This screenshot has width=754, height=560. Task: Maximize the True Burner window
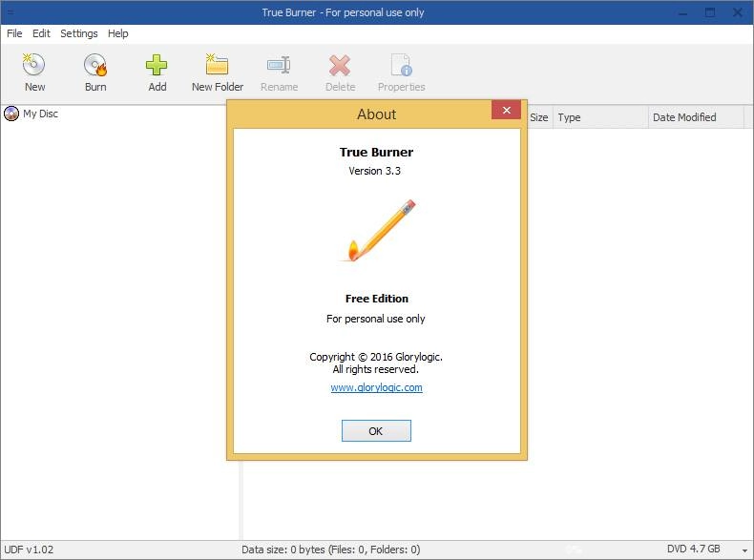pyautogui.click(x=710, y=12)
